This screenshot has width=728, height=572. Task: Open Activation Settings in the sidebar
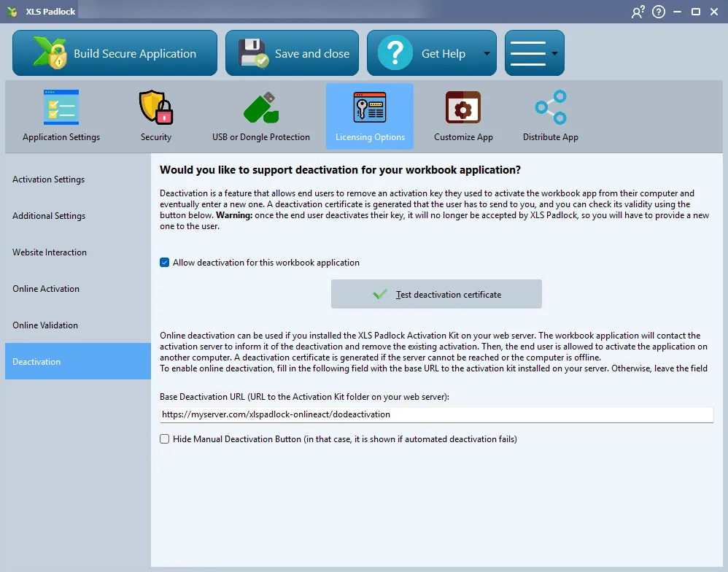point(78,179)
